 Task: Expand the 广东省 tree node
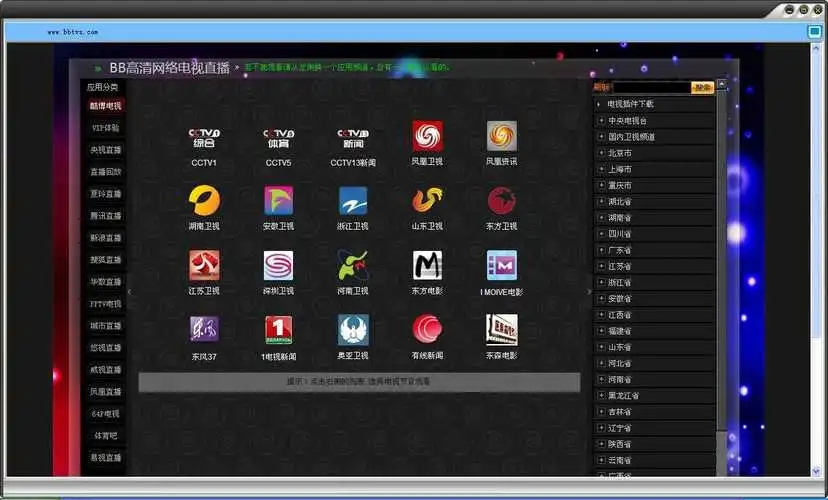coord(601,250)
